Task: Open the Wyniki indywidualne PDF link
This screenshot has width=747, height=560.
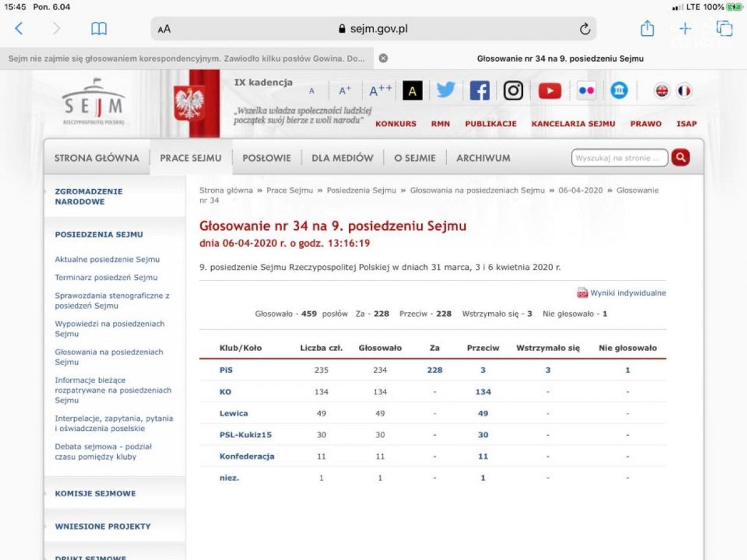Action: point(627,293)
